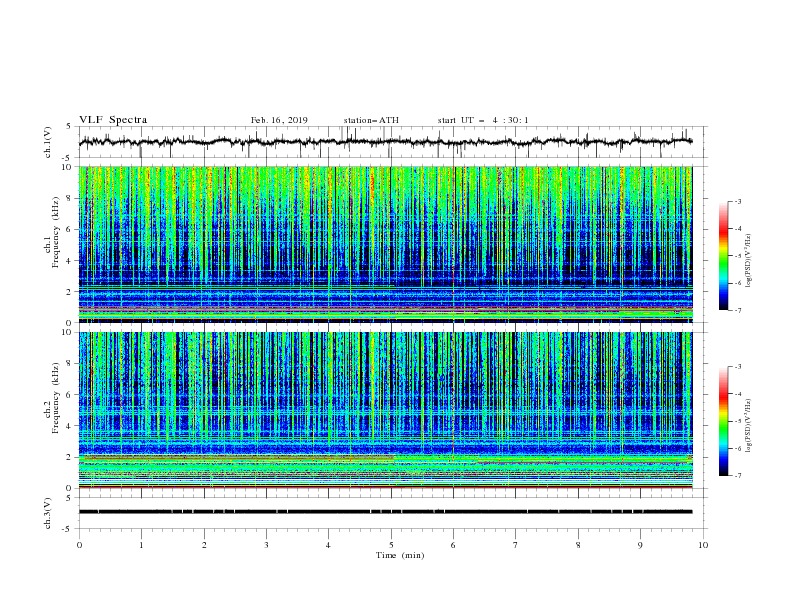Click the ch.1 spectrogram panel
This screenshot has height=612, width=792.
point(385,244)
